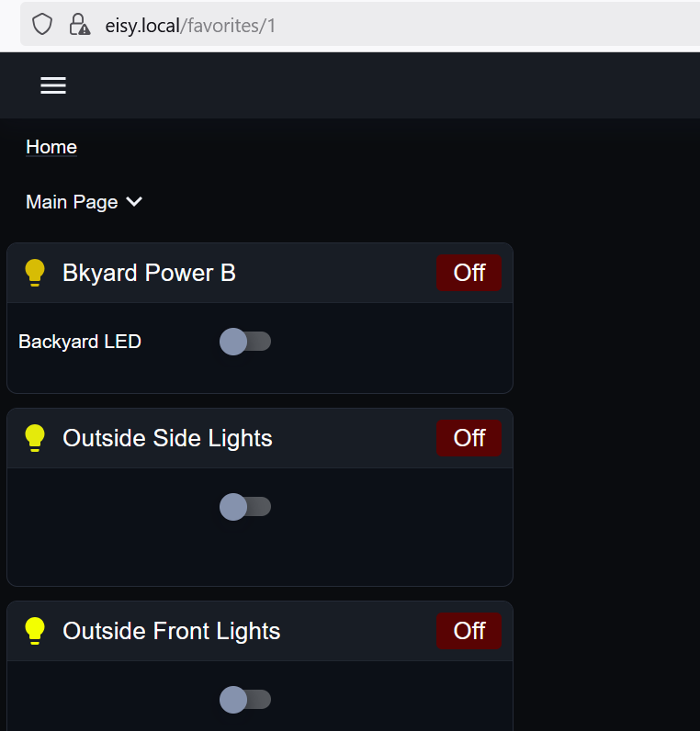700x731 pixels.
Task: Click the Bkyard Power B bulb icon
Action: [x=35, y=273]
